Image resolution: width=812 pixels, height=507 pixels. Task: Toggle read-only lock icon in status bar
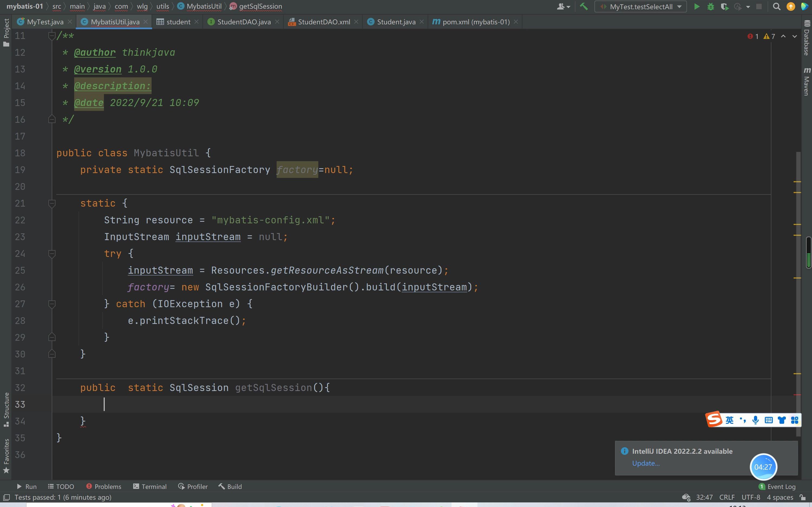pyautogui.click(x=803, y=497)
